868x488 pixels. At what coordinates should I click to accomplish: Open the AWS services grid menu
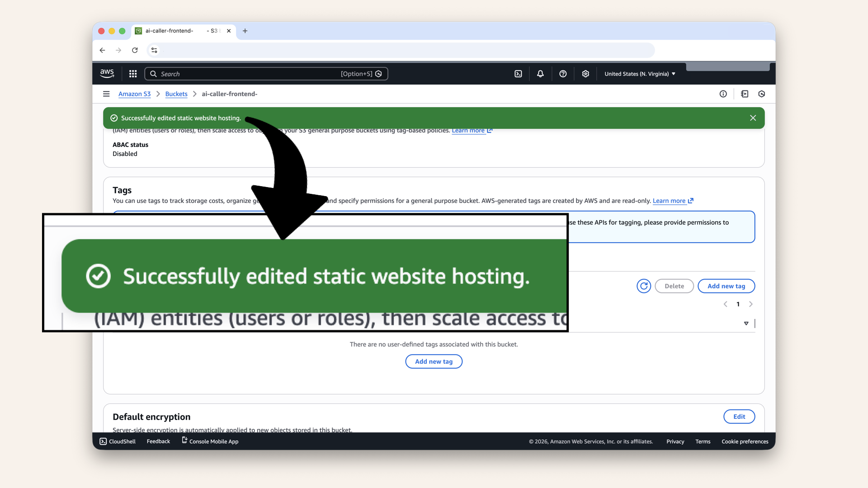(132, 74)
